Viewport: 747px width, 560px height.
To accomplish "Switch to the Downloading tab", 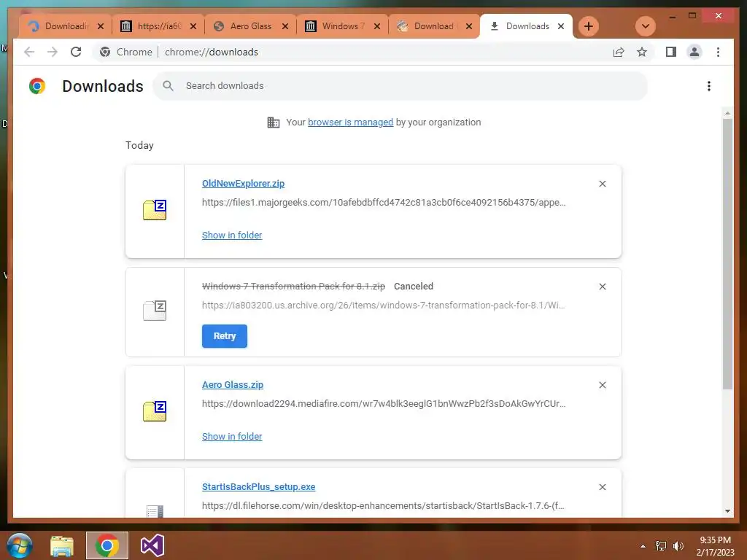I will [x=65, y=26].
